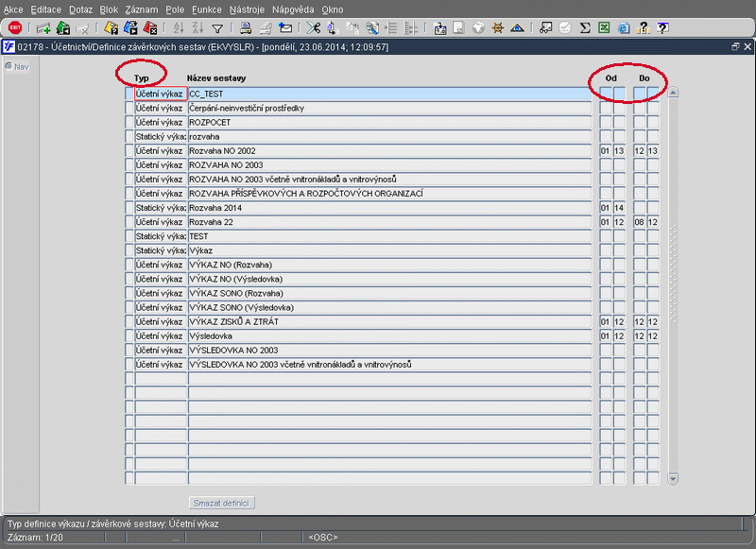Viewport: 756px width, 549px height.
Task: Click the copy icon next to scissors
Action: (333, 28)
